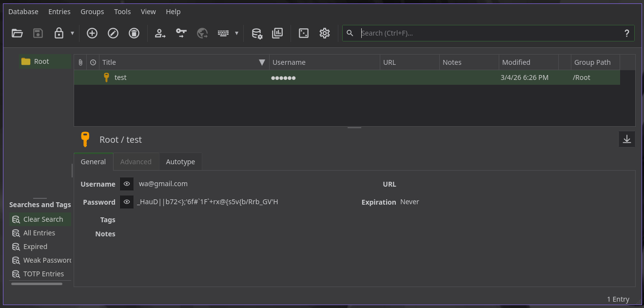Toggle username visibility eye icon
This screenshot has height=308, width=644.
tap(127, 184)
